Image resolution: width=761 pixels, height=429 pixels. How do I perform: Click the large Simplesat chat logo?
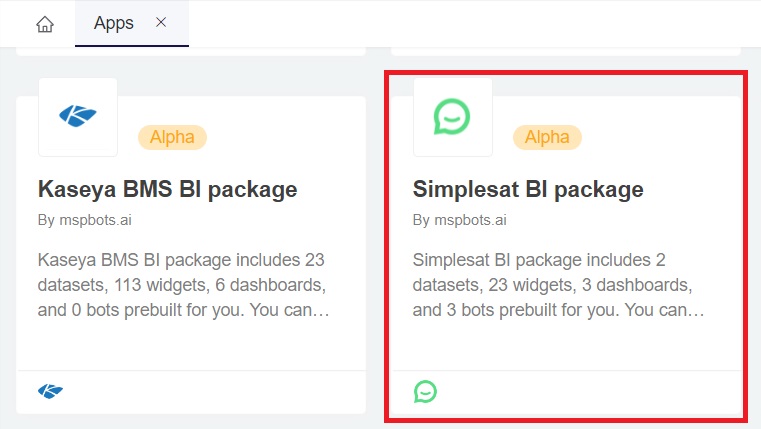452,117
